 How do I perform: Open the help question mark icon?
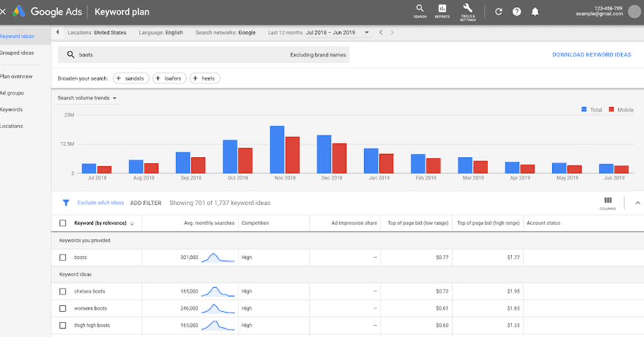[x=516, y=11]
